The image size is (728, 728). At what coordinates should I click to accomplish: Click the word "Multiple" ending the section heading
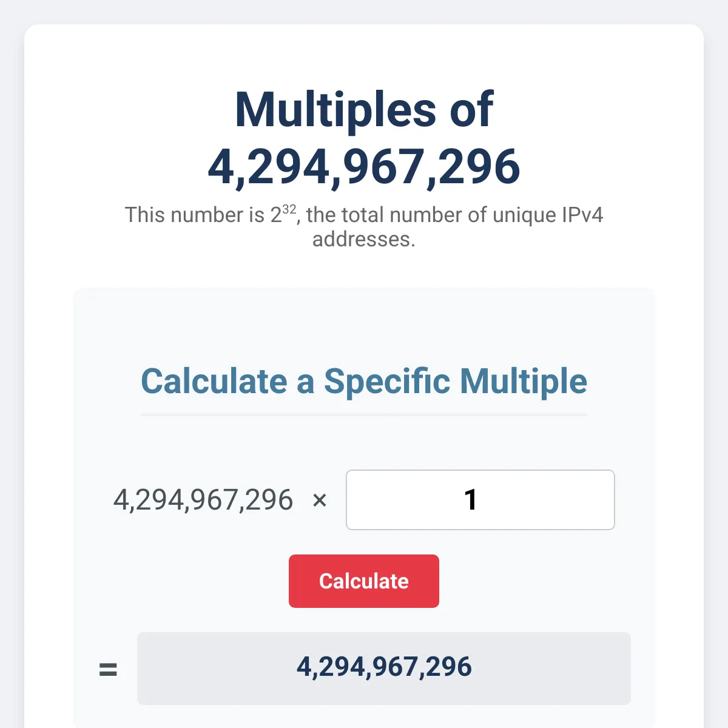coord(524,382)
